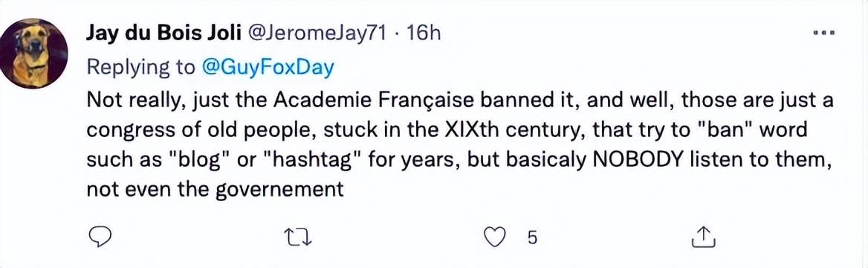868x268 pixels.
Task: Visit the @GuyFoxDay mention link
Action: (x=268, y=67)
